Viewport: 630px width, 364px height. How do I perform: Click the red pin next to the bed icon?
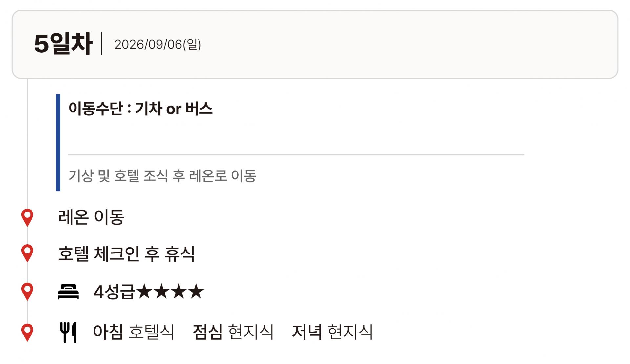pos(27,291)
